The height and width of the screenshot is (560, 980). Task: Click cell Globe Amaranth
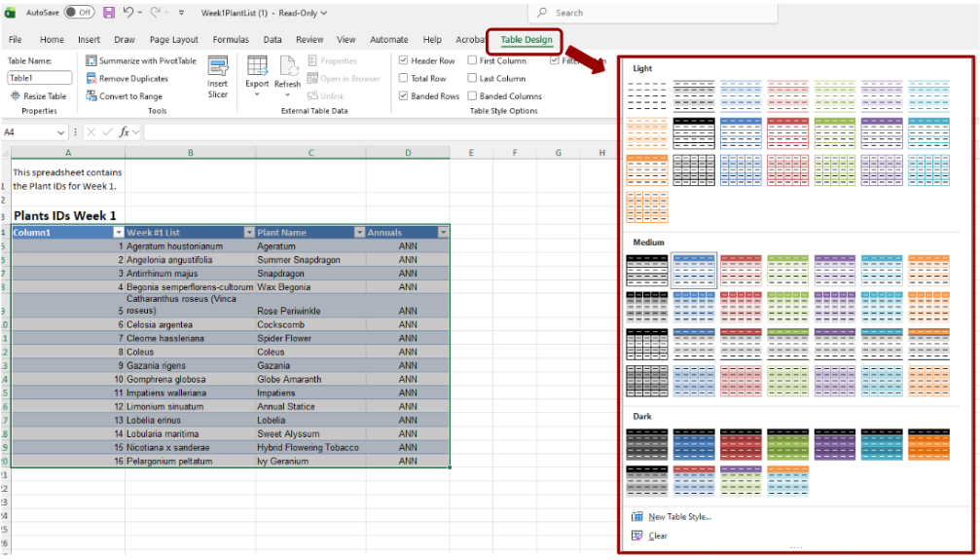(310, 379)
